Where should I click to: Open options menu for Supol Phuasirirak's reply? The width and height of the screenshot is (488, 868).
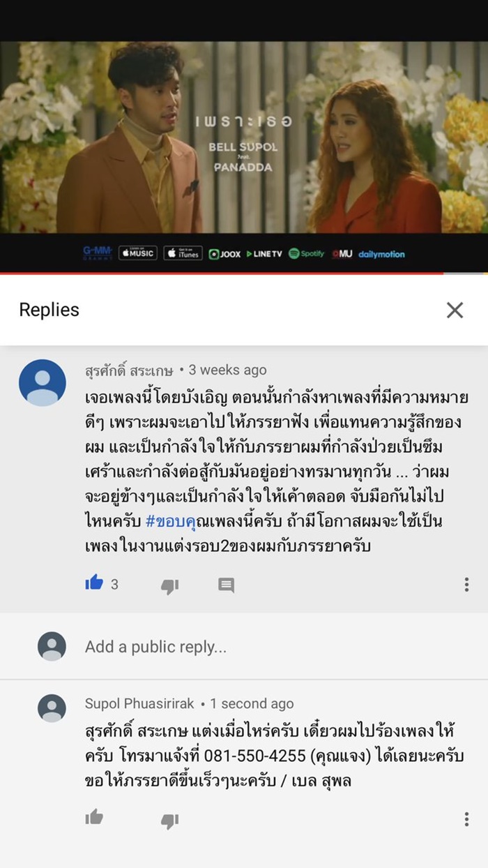pyautogui.click(x=466, y=819)
